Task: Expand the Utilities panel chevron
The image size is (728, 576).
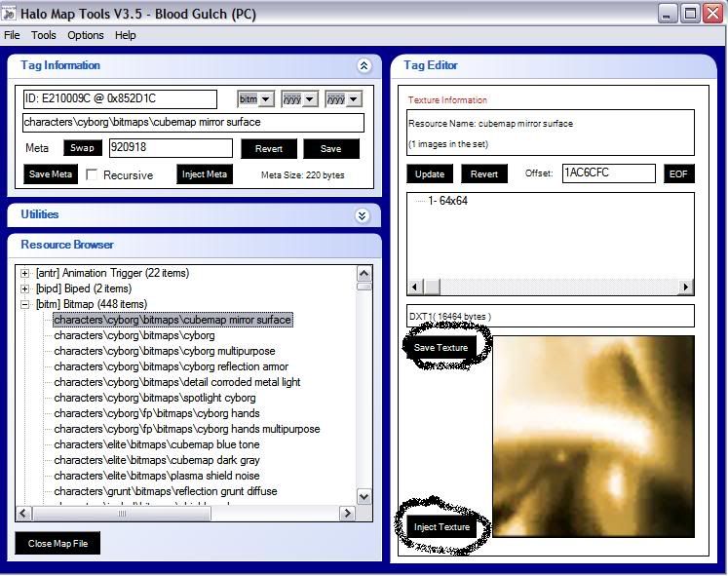Action: coord(363,215)
